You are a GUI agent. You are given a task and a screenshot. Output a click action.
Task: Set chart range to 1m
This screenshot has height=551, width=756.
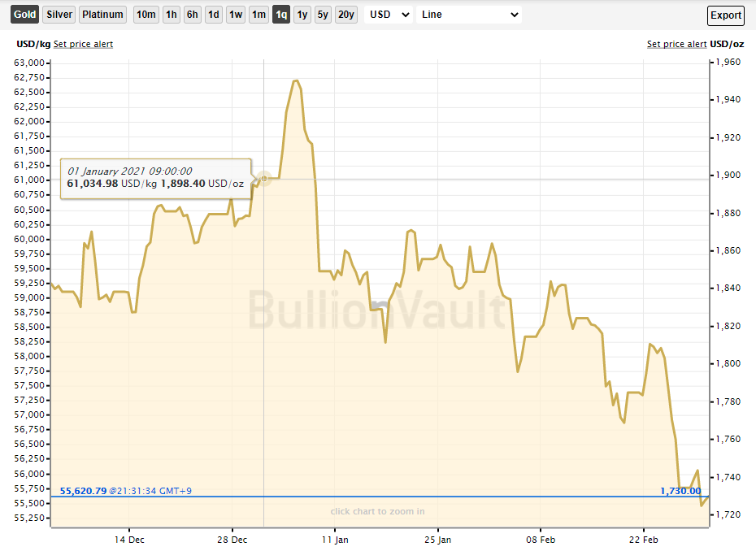(x=259, y=15)
